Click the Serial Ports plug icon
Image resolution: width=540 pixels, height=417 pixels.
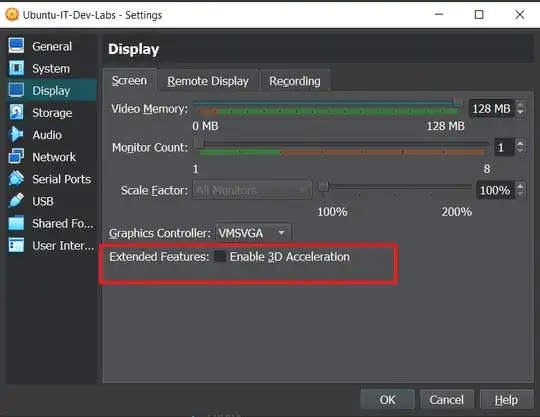(16, 178)
